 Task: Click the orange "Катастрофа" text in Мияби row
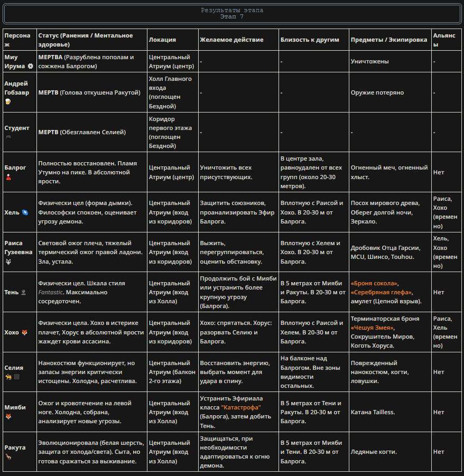[241, 407]
